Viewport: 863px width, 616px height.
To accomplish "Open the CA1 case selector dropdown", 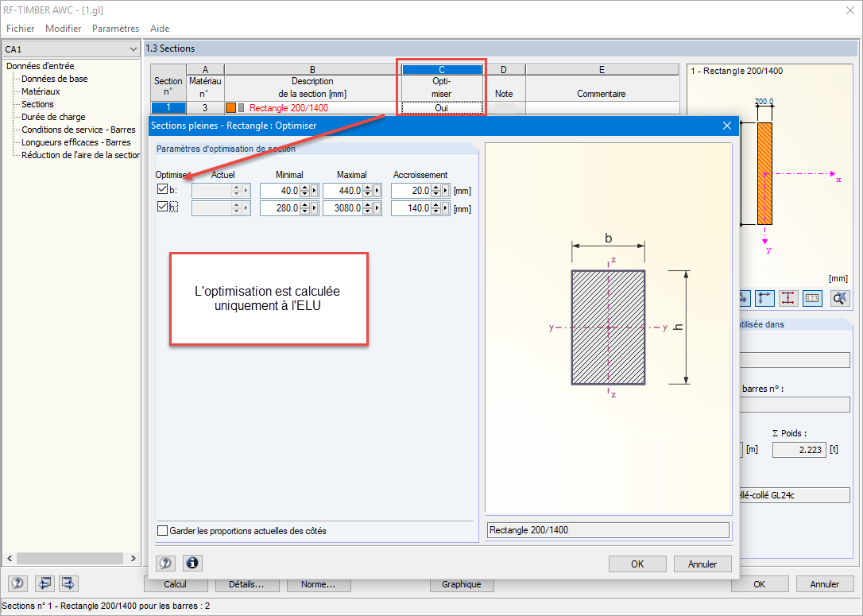I will 135,48.
